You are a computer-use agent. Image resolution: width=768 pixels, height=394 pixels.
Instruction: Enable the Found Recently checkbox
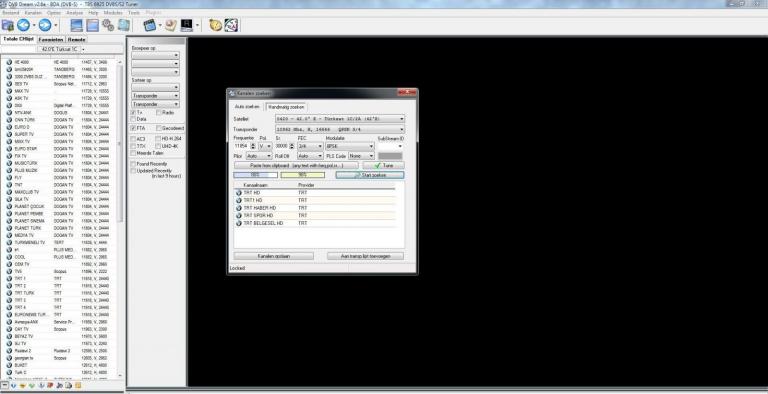pos(133,164)
